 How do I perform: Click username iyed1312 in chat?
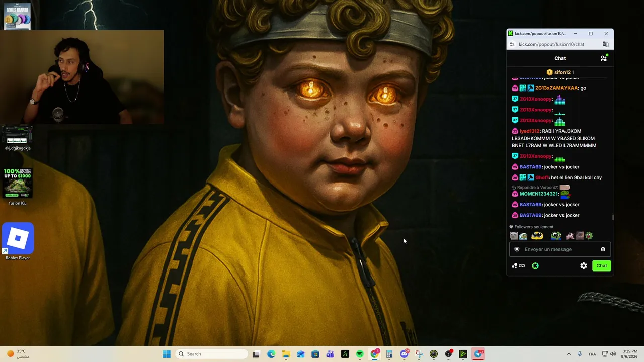[x=530, y=131]
